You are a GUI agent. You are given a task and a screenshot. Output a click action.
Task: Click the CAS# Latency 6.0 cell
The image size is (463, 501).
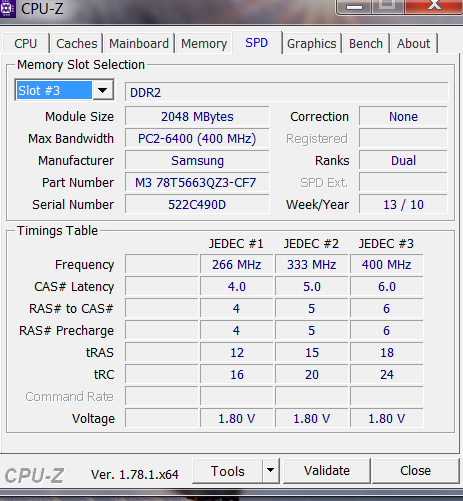(x=387, y=287)
